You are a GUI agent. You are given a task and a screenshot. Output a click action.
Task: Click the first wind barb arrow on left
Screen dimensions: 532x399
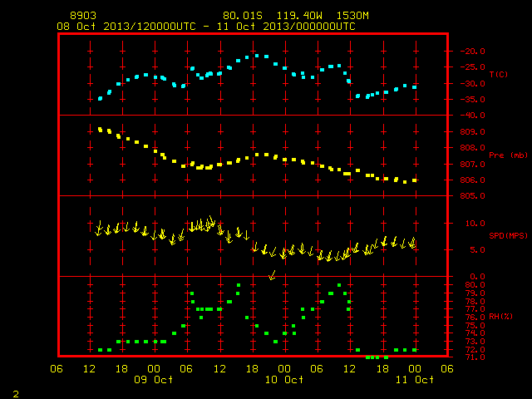click(99, 228)
